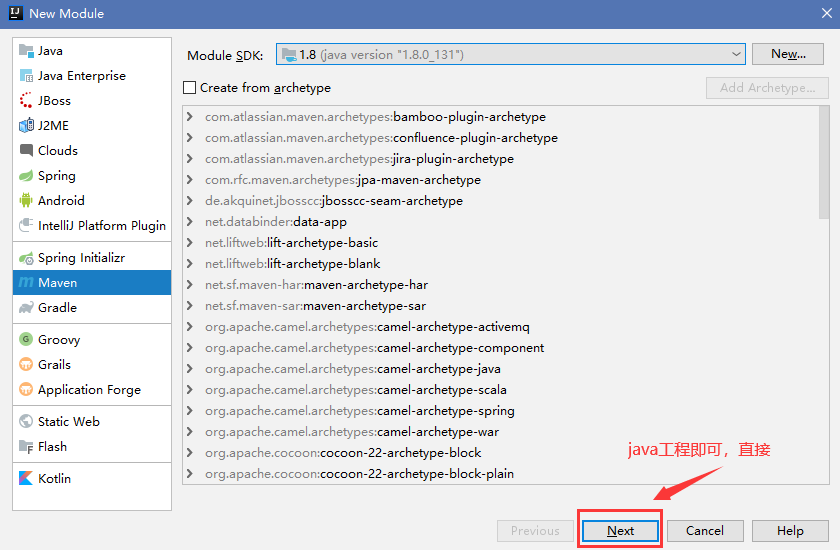The image size is (840, 550).
Task: Select the Spring leaf icon
Action: coord(26,176)
